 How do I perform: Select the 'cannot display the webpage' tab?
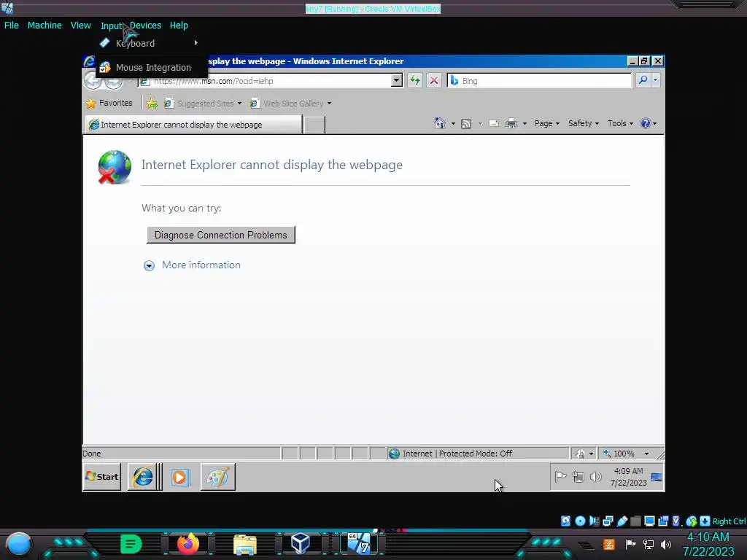pyautogui.click(x=193, y=124)
